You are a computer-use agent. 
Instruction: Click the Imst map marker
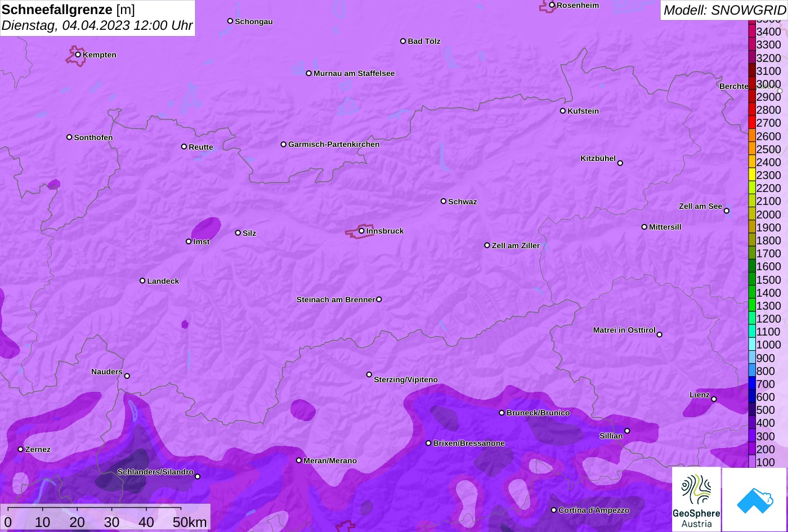189,242
